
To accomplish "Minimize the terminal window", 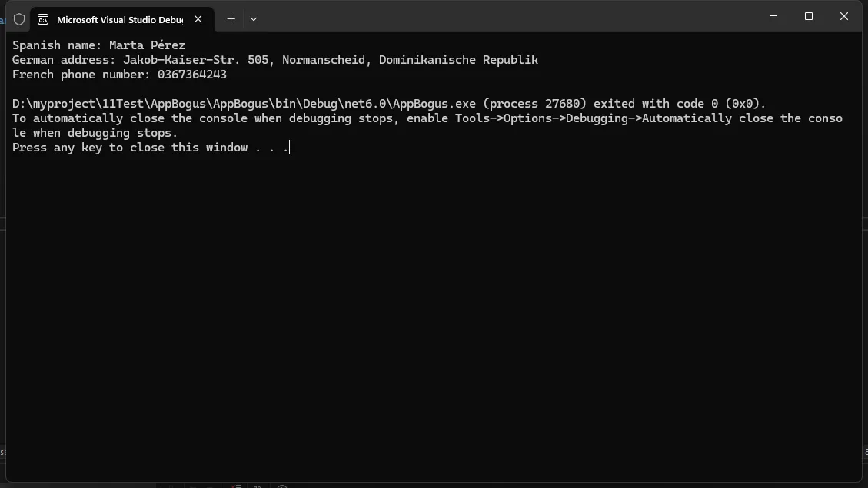I will 773,16.
